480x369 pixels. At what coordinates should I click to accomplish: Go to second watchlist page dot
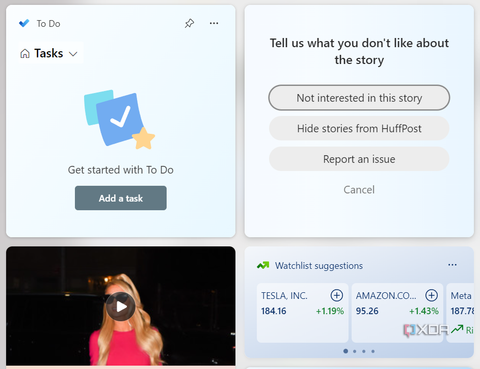click(x=355, y=351)
